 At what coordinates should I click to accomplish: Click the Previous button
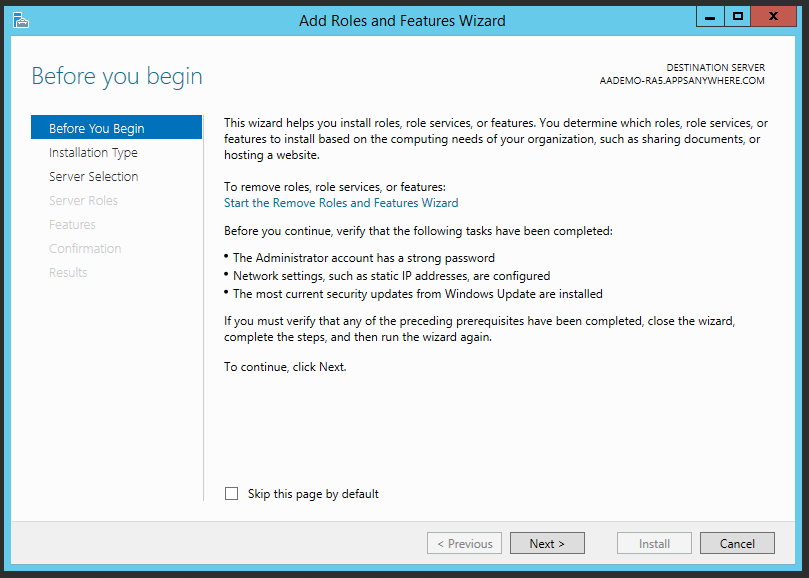464,544
